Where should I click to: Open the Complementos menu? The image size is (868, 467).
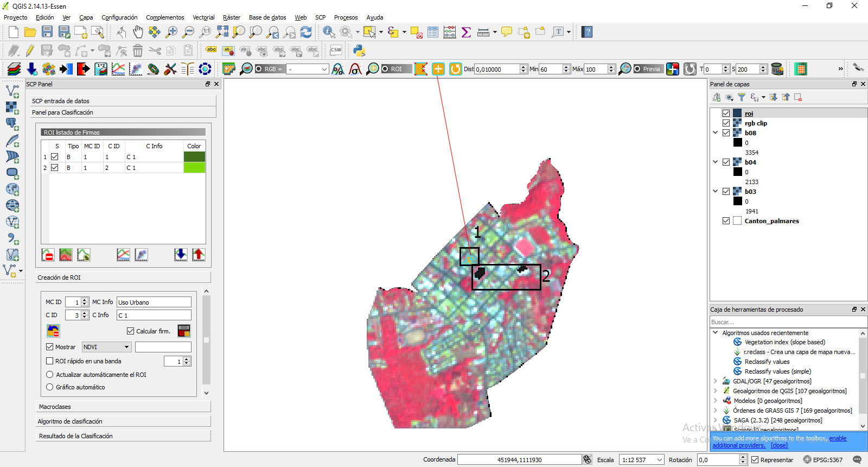(165, 17)
